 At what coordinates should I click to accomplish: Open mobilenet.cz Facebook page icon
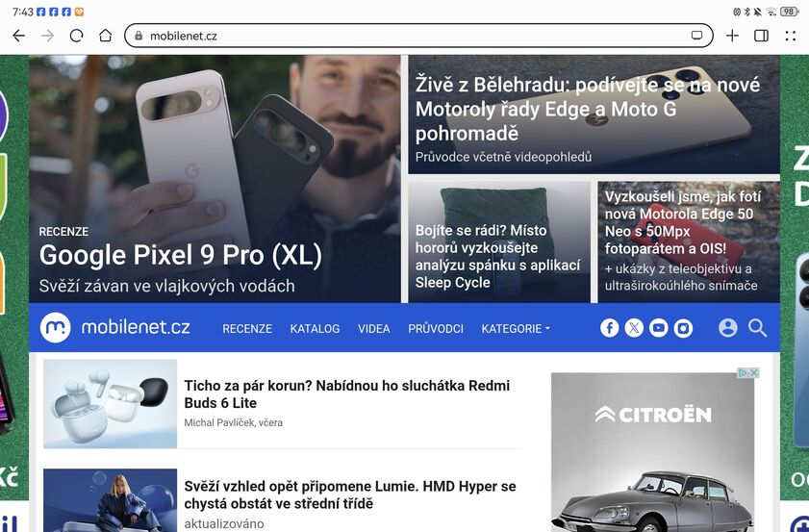[609, 328]
